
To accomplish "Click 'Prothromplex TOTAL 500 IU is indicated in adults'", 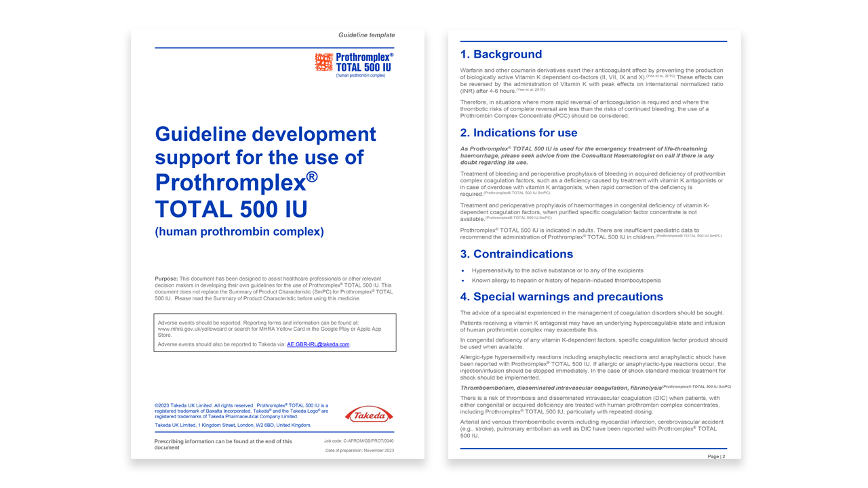I will pos(591,233).
